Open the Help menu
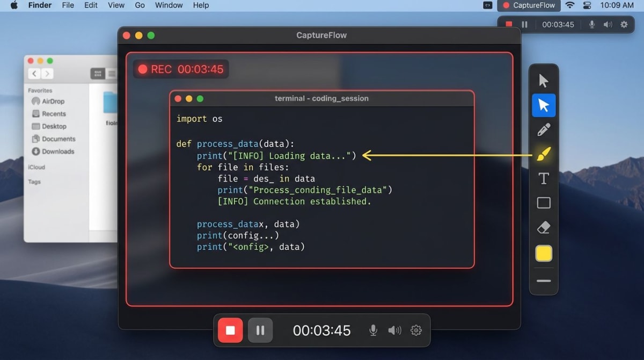 [x=201, y=5]
